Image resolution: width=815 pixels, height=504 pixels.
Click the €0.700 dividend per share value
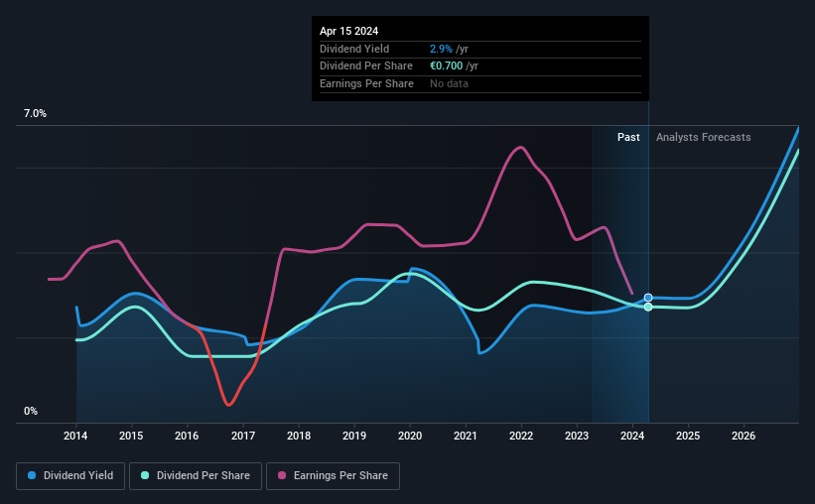click(x=446, y=66)
